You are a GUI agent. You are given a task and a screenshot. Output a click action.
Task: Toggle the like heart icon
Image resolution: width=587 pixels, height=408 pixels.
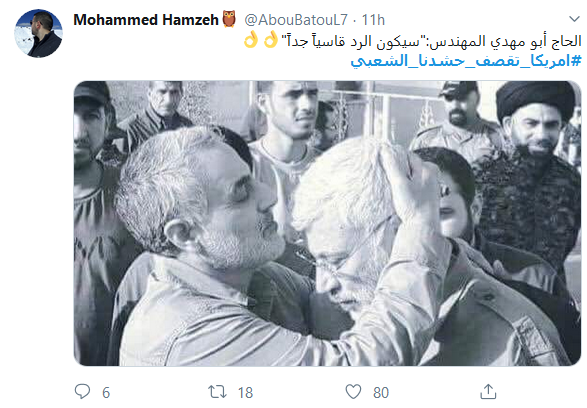353,392
